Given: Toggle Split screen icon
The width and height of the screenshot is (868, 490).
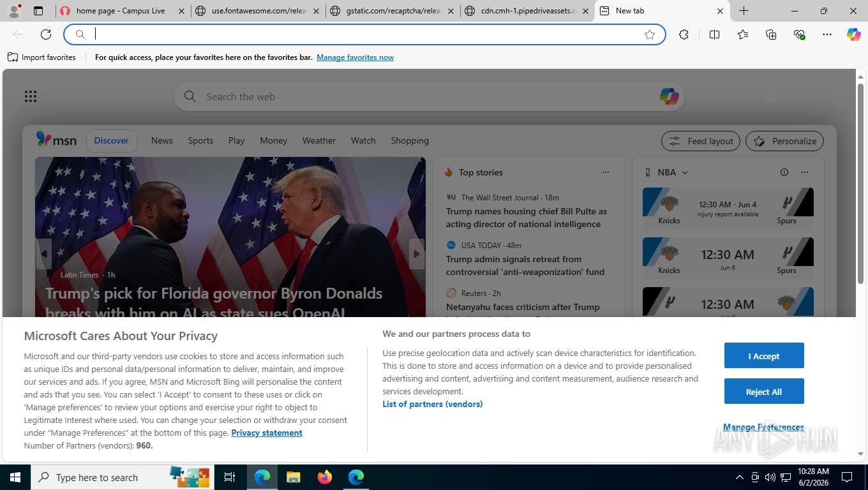Looking at the screenshot, I should click(x=714, y=34).
